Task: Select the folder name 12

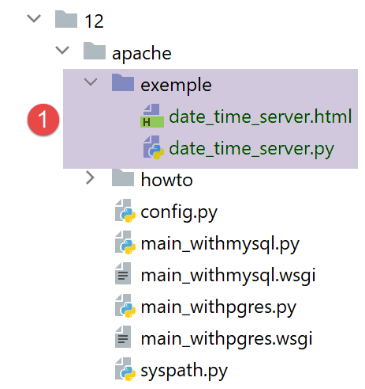Action: pos(94,21)
